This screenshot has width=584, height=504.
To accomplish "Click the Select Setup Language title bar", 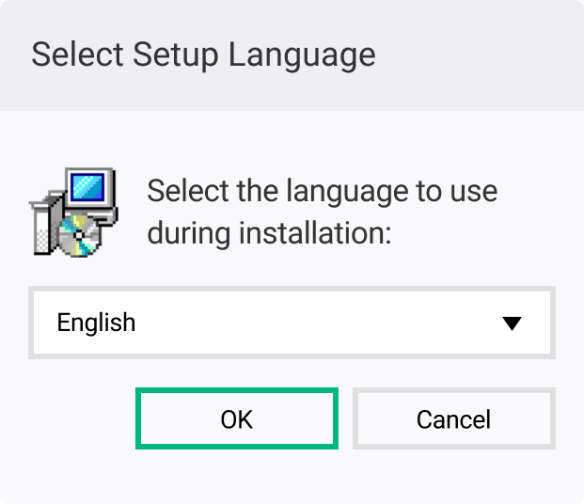I will coord(292,55).
